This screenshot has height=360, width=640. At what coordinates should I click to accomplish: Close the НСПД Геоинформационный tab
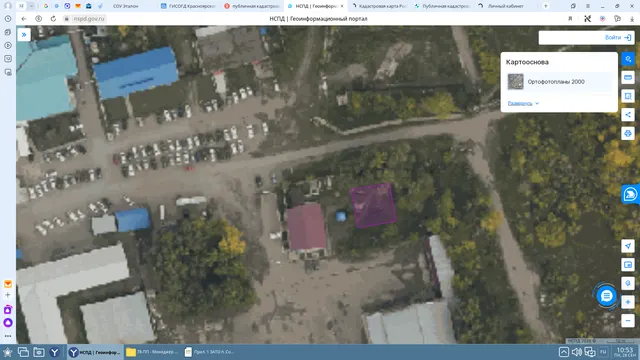342,6
